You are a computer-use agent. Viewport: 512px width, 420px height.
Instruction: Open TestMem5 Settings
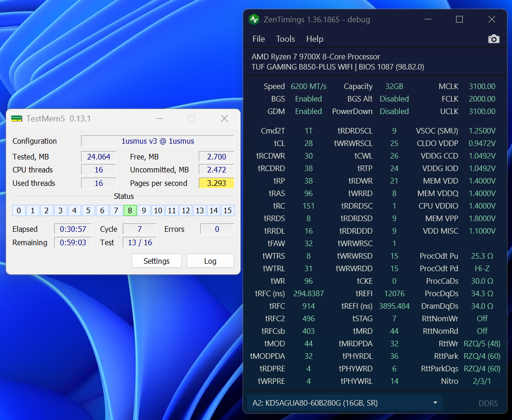pos(157,261)
